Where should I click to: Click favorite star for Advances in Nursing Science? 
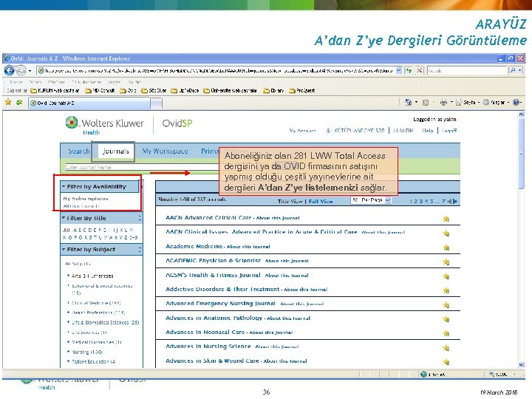pos(446,348)
